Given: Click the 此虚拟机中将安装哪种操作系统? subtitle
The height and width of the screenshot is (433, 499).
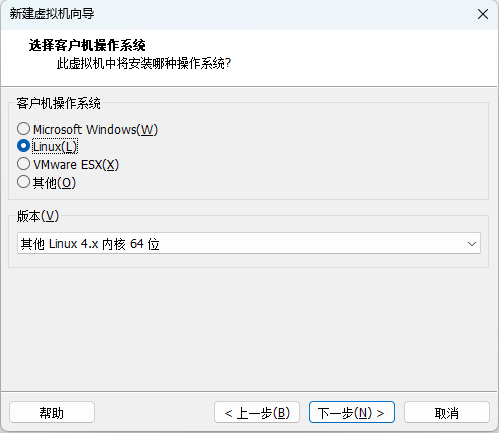Looking at the screenshot, I should (x=144, y=63).
